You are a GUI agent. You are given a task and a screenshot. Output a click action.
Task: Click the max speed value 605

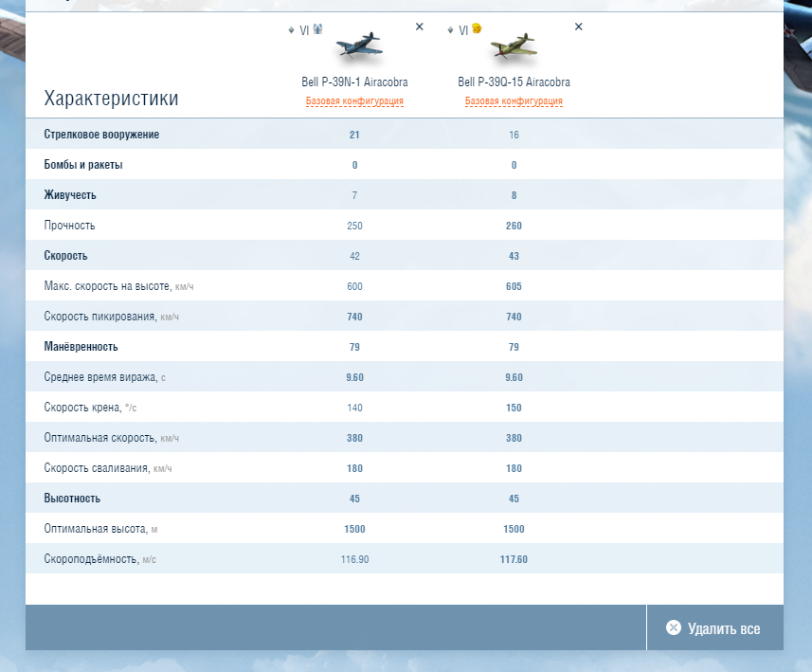coord(514,286)
